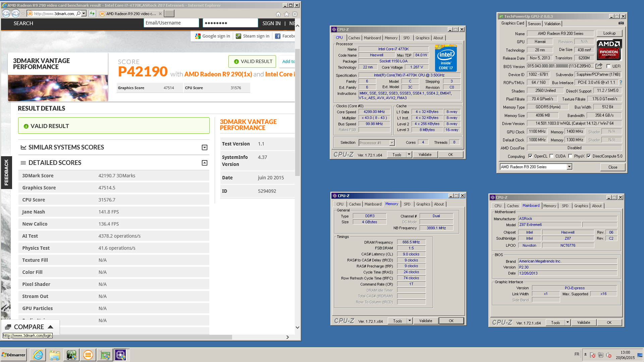Open the Processor #1 selection dropdown
This screenshot has width=644, height=362.
392,143
